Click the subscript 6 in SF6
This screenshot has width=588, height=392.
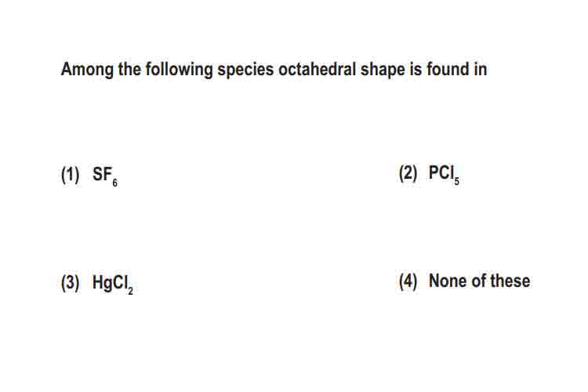114,183
